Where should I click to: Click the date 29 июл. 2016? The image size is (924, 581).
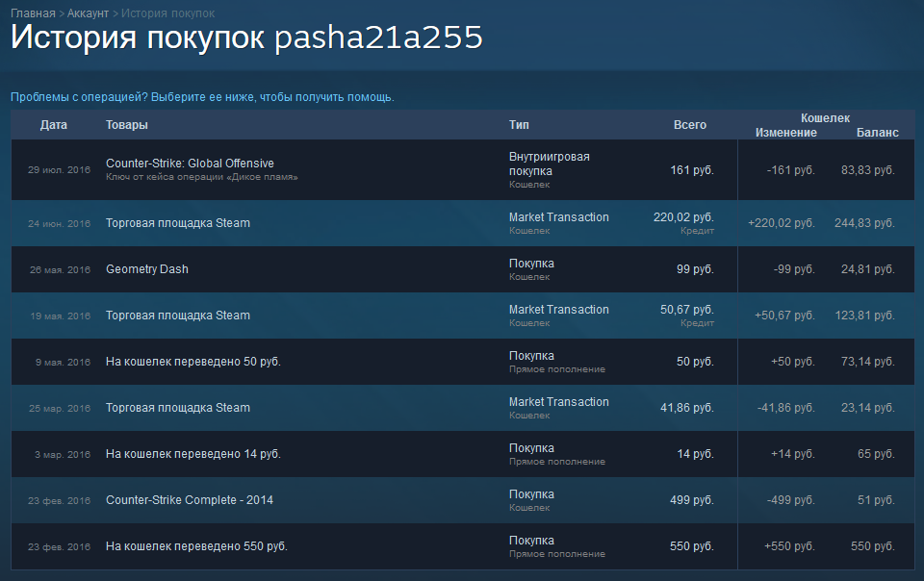pyautogui.click(x=59, y=170)
